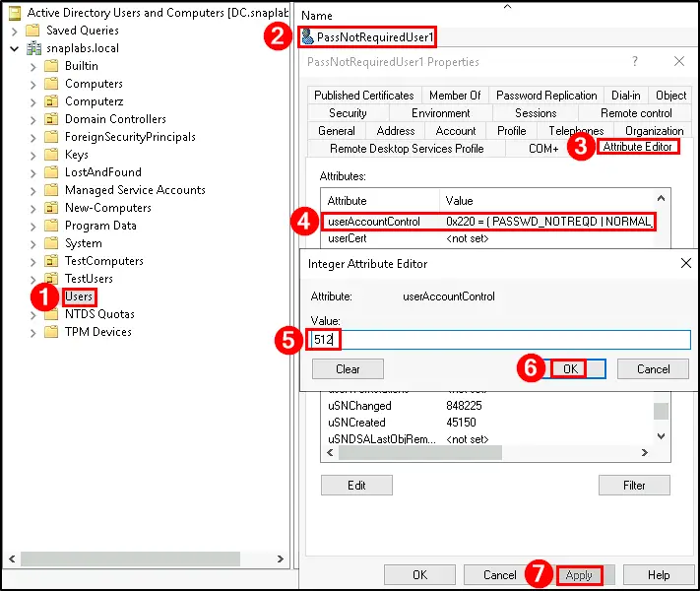Click the Builtin folder icon
The height and width of the screenshot is (591, 700).
click(51, 66)
